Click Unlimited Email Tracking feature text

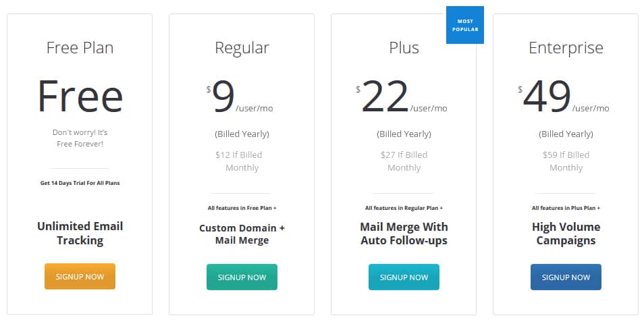[80, 234]
